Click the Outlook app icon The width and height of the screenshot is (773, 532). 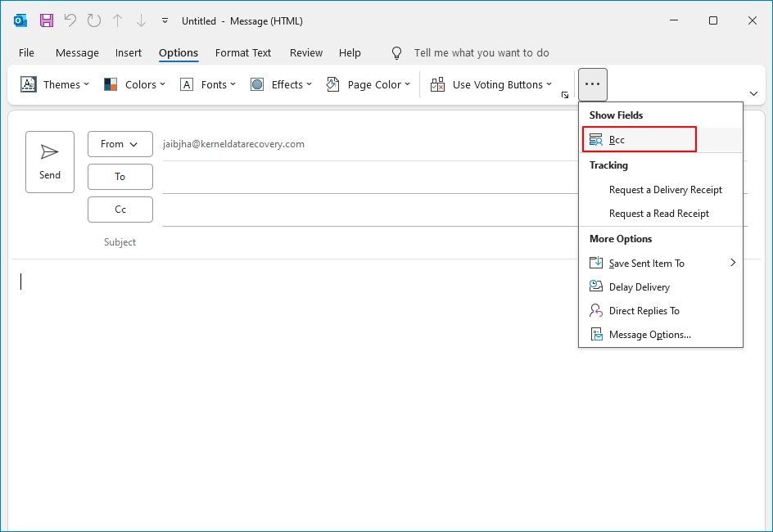pos(20,20)
